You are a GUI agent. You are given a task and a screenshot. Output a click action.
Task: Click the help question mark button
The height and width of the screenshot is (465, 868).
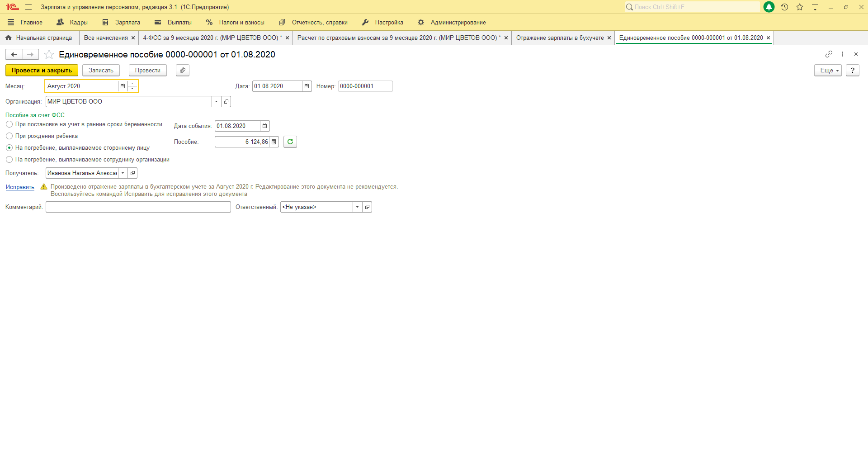pyautogui.click(x=853, y=71)
